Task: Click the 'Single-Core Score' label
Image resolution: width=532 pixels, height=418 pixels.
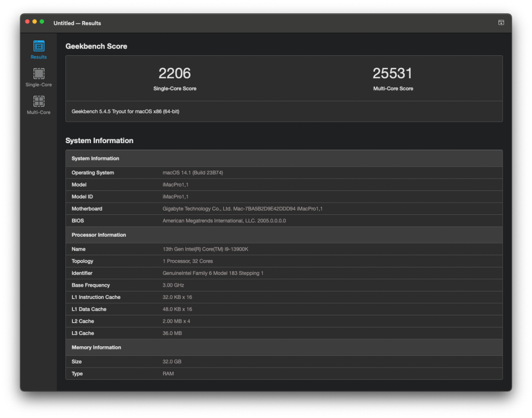Action: (174, 89)
